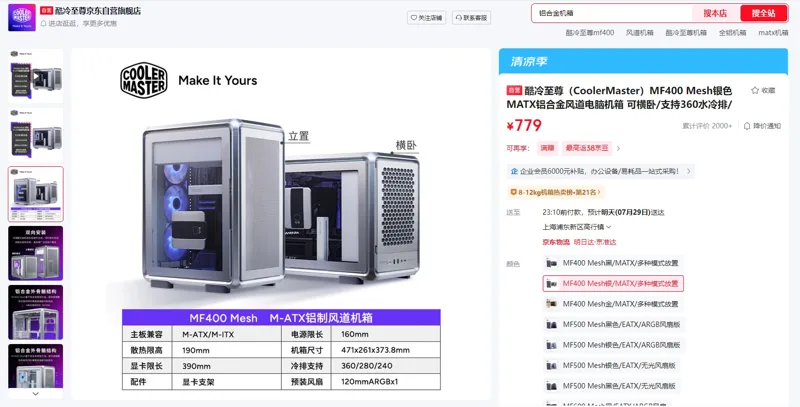The height and width of the screenshot is (407, 800).
Task: Contact customer service via 联系客服
Action: point(471,18)
